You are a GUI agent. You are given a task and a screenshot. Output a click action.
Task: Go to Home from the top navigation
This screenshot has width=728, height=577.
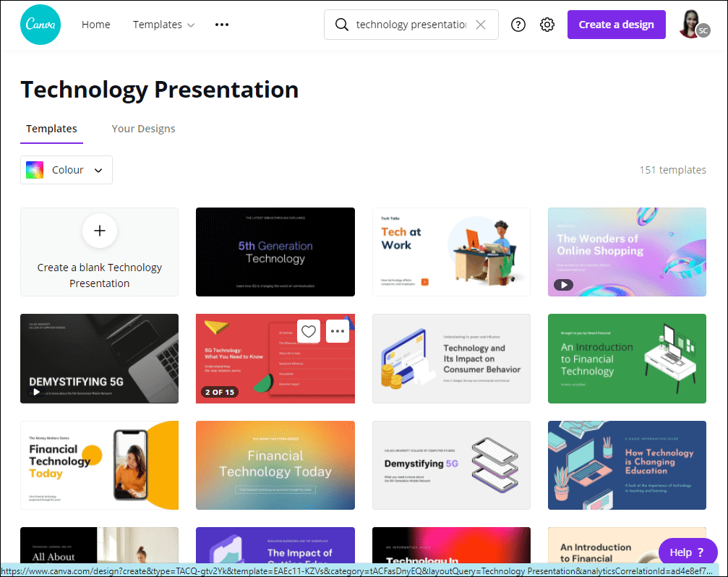(95, 24)
